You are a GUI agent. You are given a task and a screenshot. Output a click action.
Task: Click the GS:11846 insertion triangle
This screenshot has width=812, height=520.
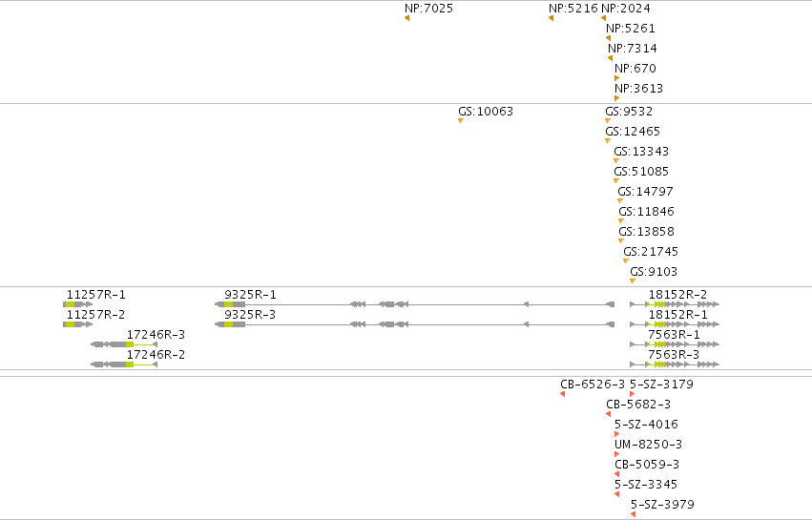click(621, 221)
